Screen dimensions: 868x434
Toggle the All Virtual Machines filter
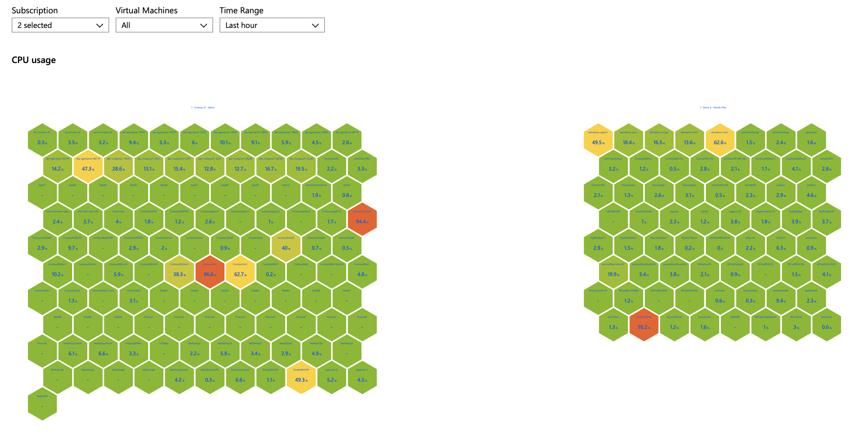[163, 25]
